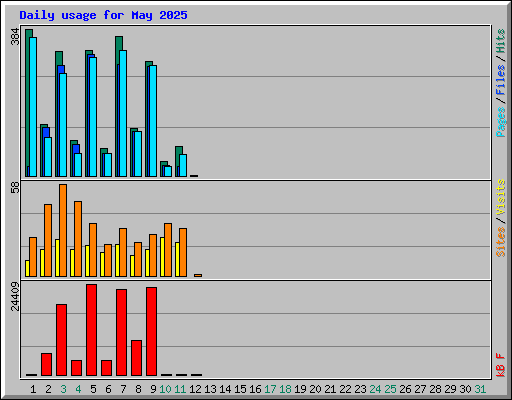Image resolution: width=512 pixels, height=400 pixels.
Task: Click day 31 on the x-axis
Action: coord(480,389)
